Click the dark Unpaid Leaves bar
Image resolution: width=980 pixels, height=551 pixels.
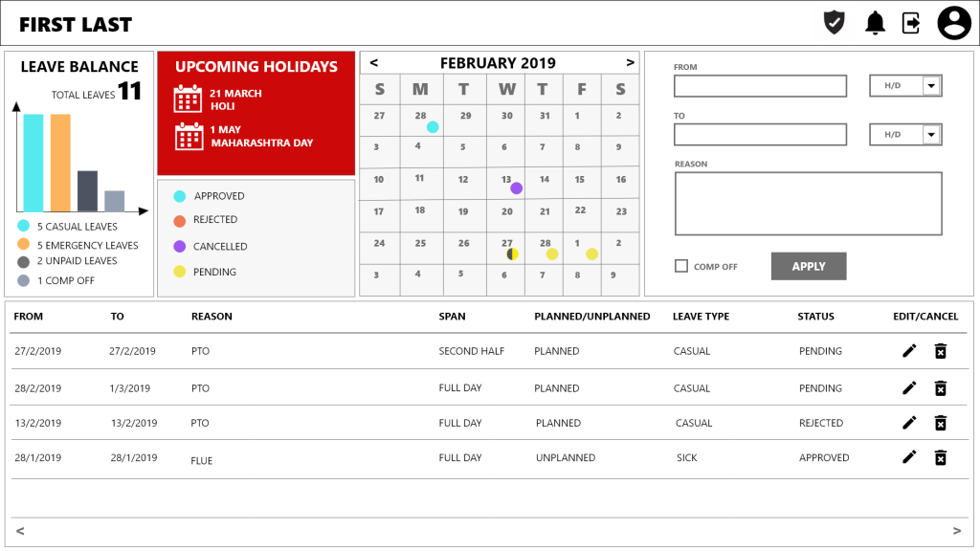tap(87, 191)
